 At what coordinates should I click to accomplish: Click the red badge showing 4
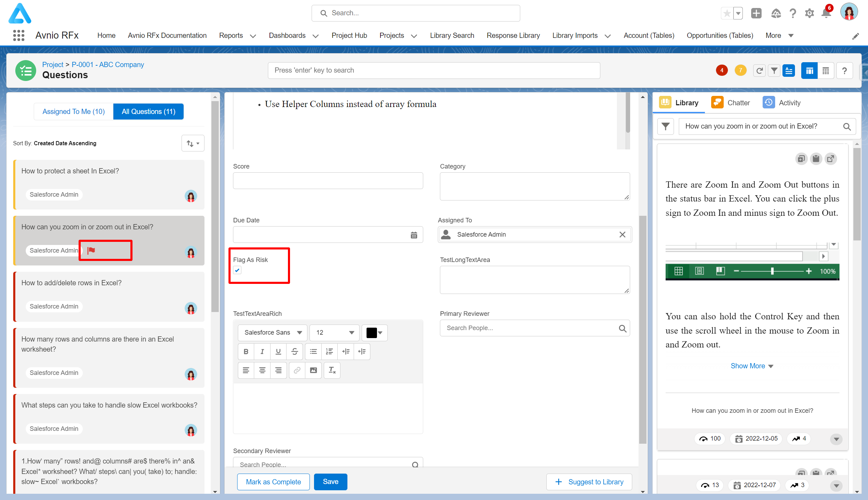[722, 71]
